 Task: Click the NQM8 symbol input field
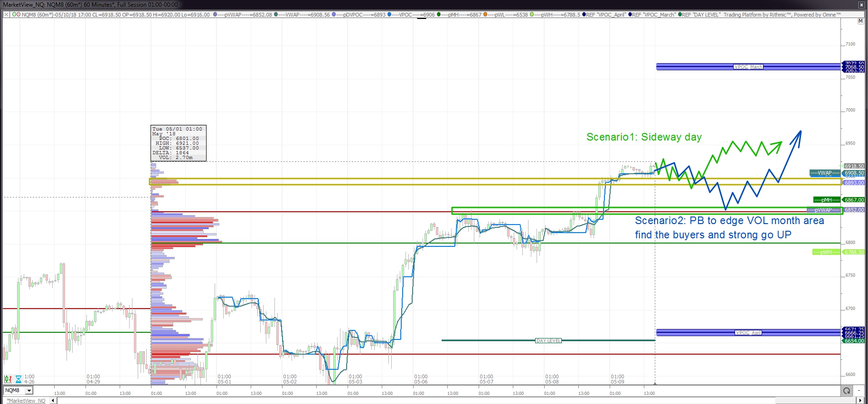(14, 390)
